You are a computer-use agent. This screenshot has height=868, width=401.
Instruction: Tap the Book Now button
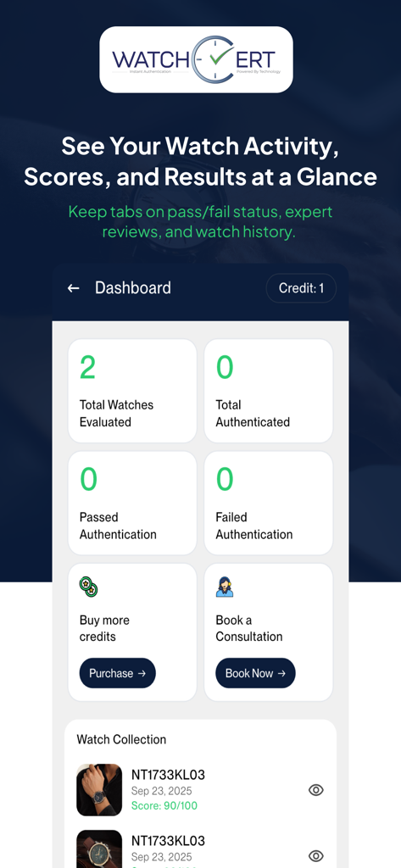click(x=255, y=673)
